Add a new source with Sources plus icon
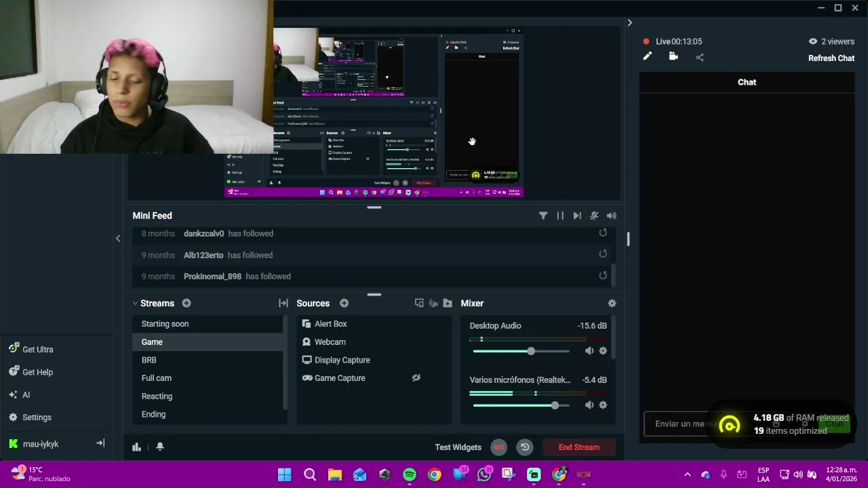This screenshot has width=868, height=488. click(x=344, y=303)
